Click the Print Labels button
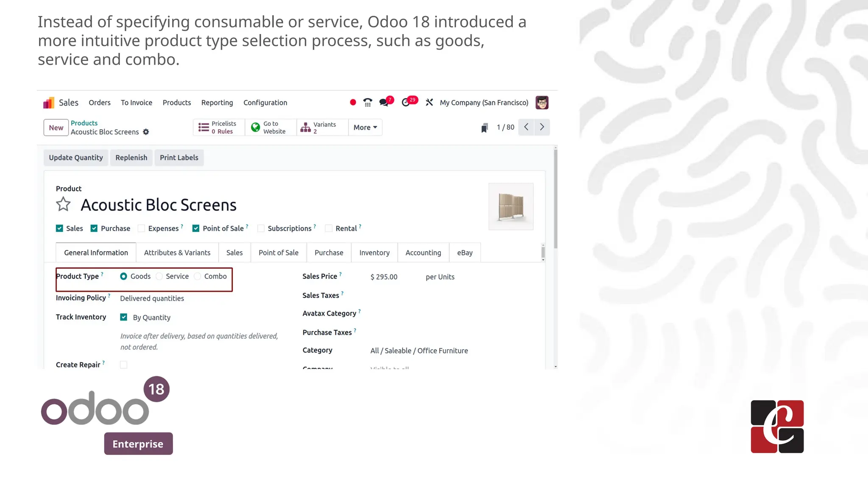Image resolution: width=868 pixels, height=488 pixels. (179, 158)
